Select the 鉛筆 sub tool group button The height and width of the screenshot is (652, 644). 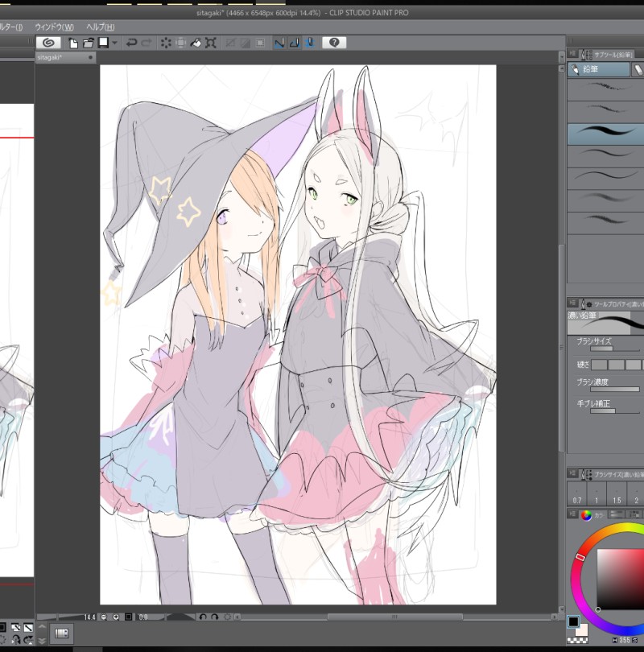600,70
